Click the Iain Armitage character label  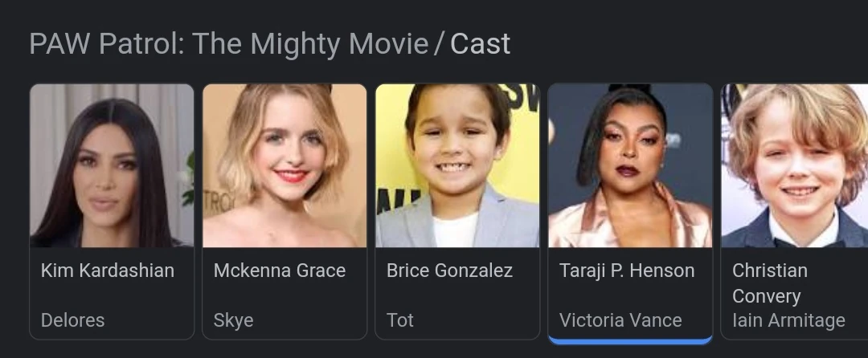click(x=788, y=320)
